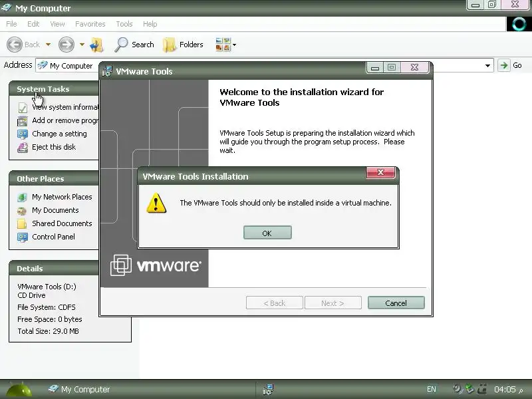Click the Add or remove programs icon
The width and height of the screenshot is (532, 399).
pos(23,121)
